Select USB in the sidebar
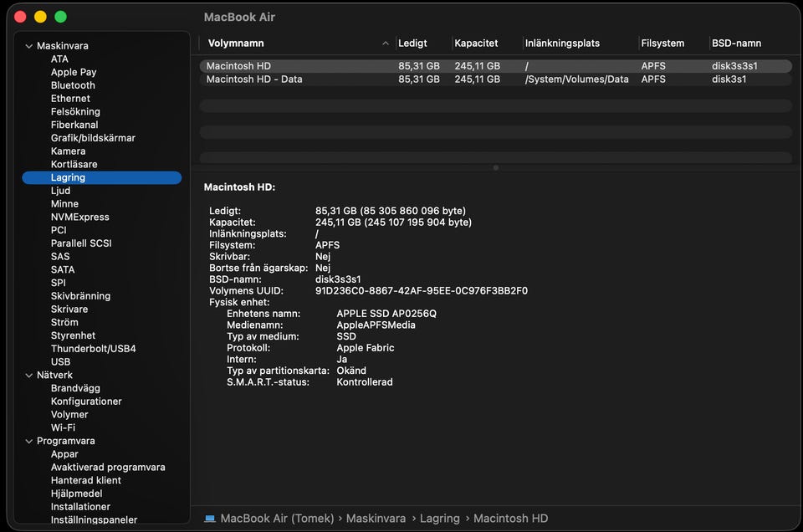 [60, 362]
